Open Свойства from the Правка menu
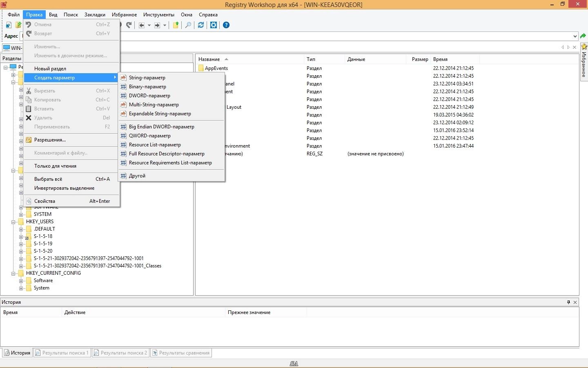The image size is (588, 368). [x=71, y=201]
